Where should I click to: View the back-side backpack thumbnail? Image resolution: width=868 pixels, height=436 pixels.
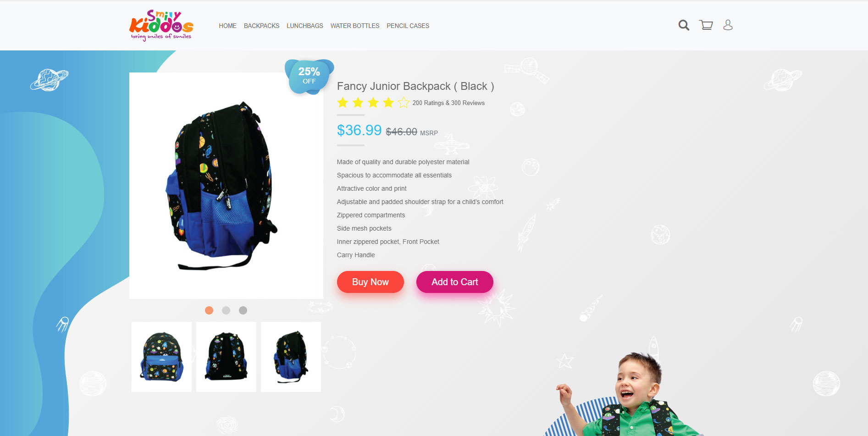pyautogui.click(x=226, y=357)
